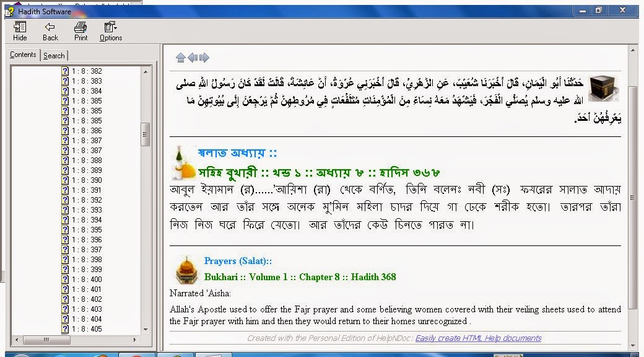Click the up navigation arrow above the hadith
Screen dimensions: 644x357
click(x=180, y=57)
